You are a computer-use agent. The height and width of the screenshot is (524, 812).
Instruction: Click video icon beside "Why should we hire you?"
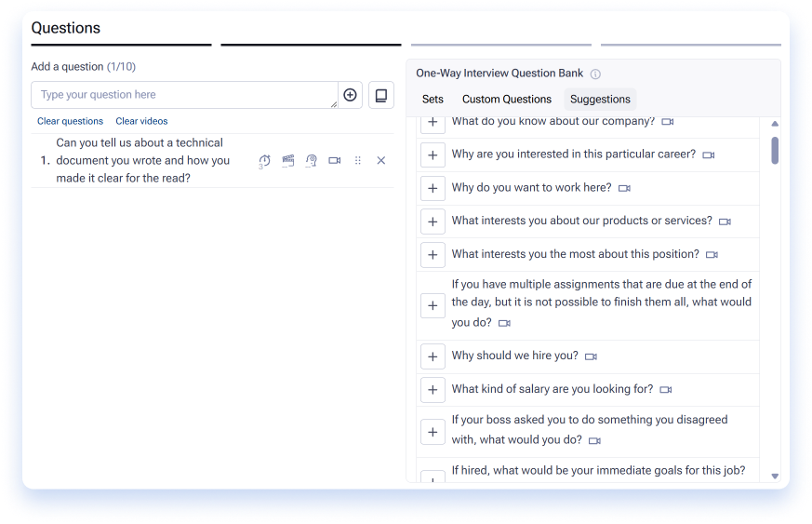pyautogui.click(x=591, y=356)
